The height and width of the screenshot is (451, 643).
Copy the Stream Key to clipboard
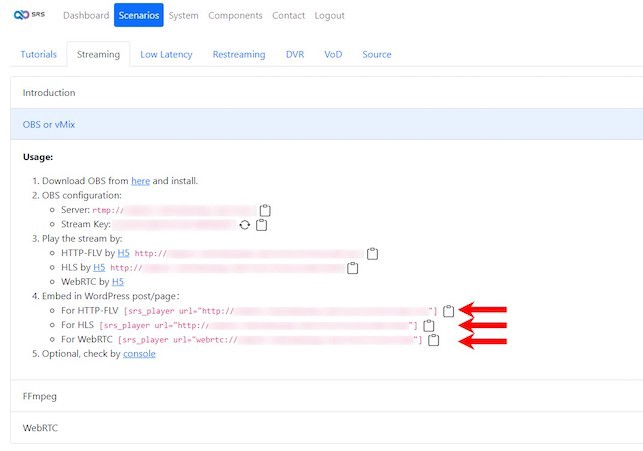[x=261, y=225]
